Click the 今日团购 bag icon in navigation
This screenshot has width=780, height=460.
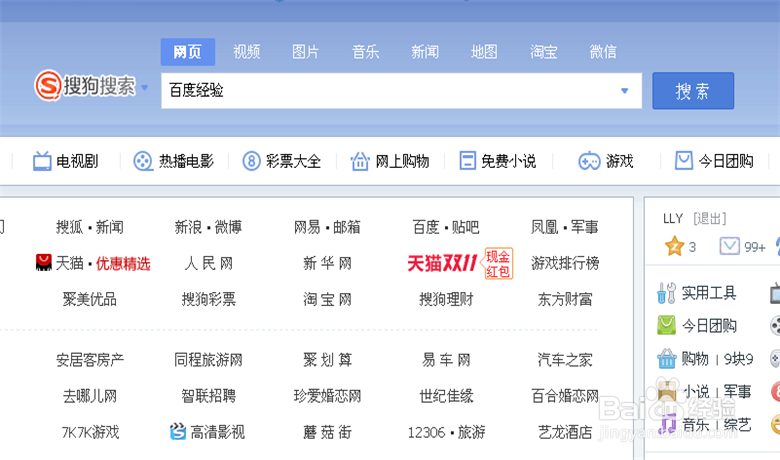click(683, 161)
